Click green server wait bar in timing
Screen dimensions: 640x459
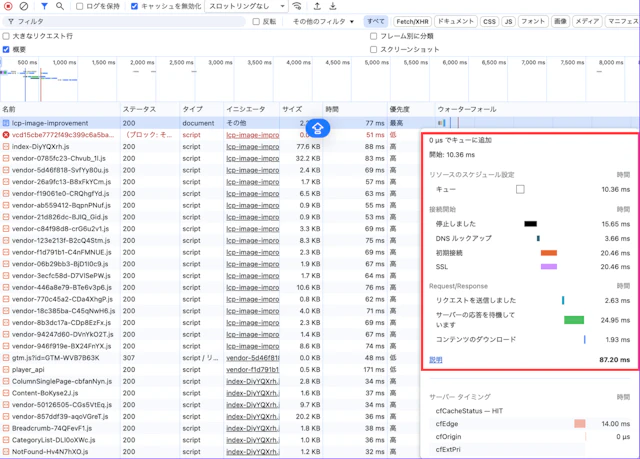(x=574, y=320)
